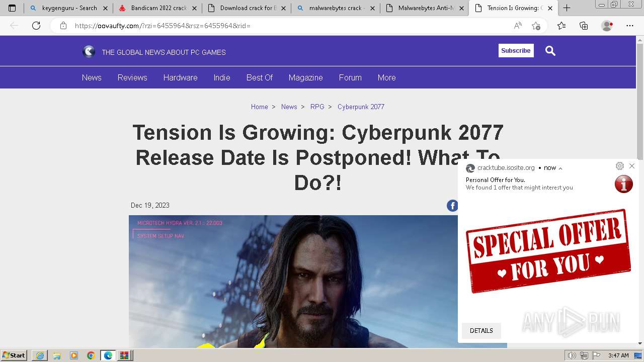
Task: Open Internet Explorer from taskbar
Action: (x=40, y=355)
